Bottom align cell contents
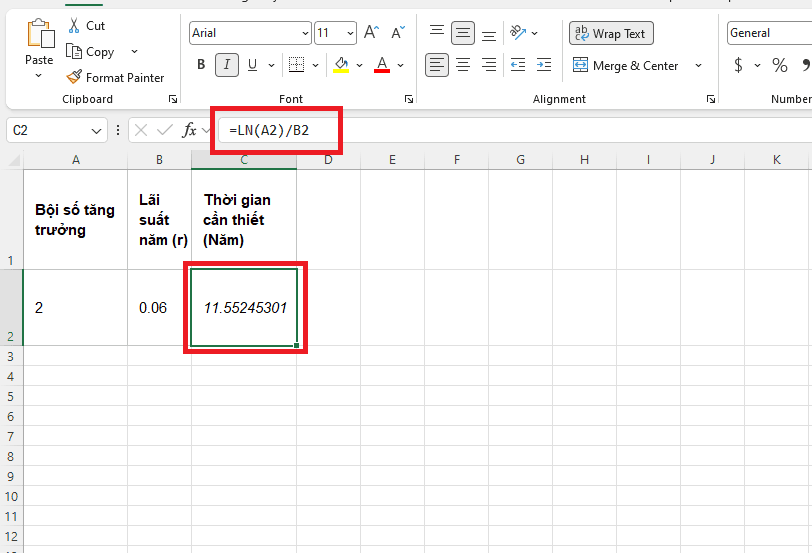Image resolution: width=812 pixels, height=553 pixels. pos(489,34)
